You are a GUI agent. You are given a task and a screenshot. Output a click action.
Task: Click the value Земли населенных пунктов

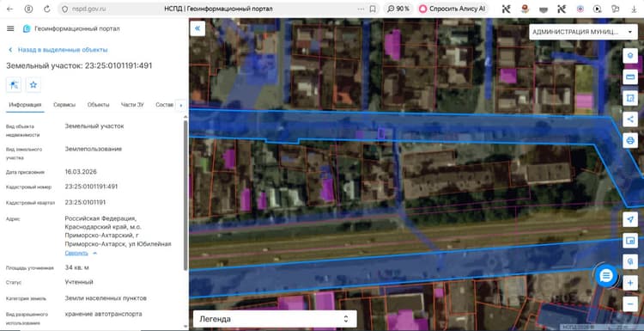[106, 298]
